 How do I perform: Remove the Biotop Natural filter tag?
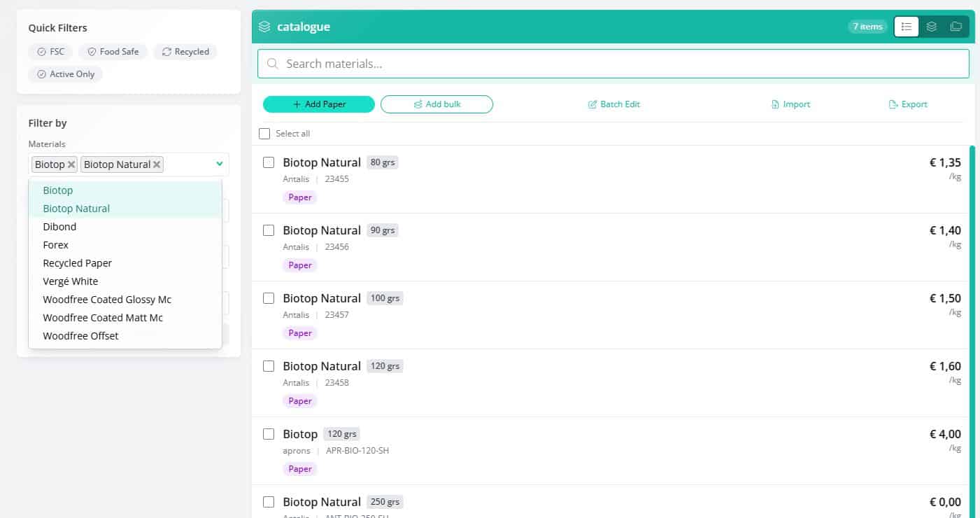point(157,164)
